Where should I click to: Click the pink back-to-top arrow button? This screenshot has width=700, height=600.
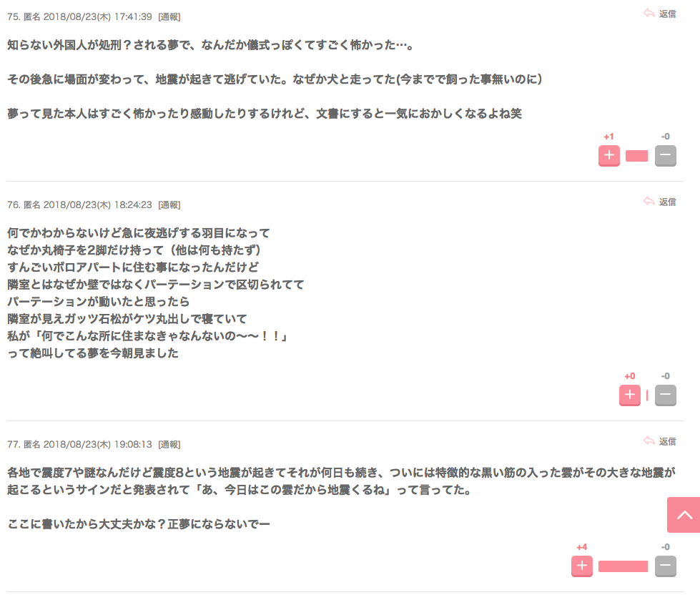click(684, 515)
